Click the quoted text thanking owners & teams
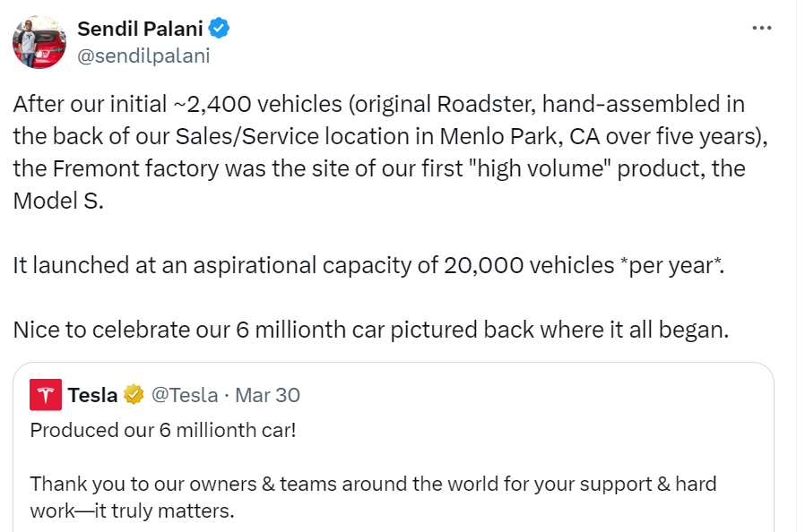805x532 pixels. point(373,484)
